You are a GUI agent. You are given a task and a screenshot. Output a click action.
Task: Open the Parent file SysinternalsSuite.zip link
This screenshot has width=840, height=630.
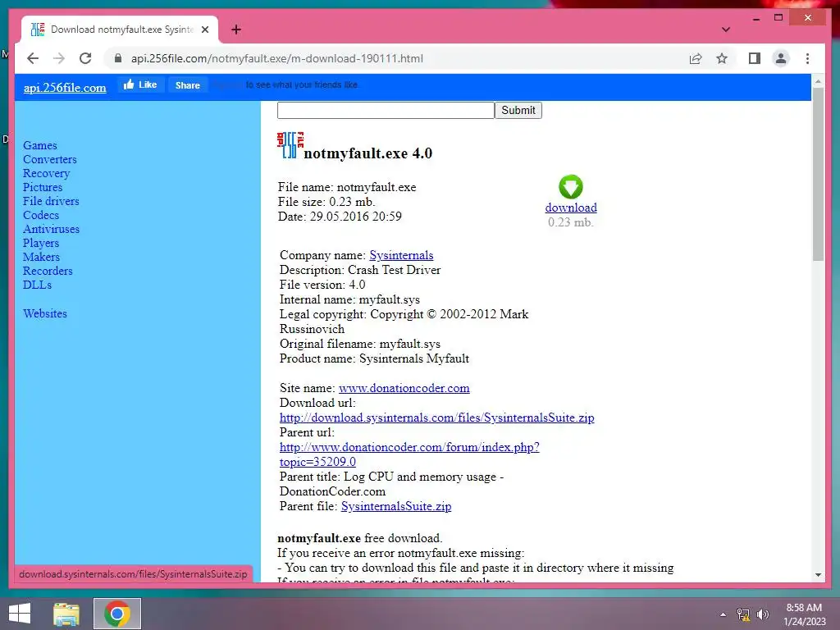(396, 506)
